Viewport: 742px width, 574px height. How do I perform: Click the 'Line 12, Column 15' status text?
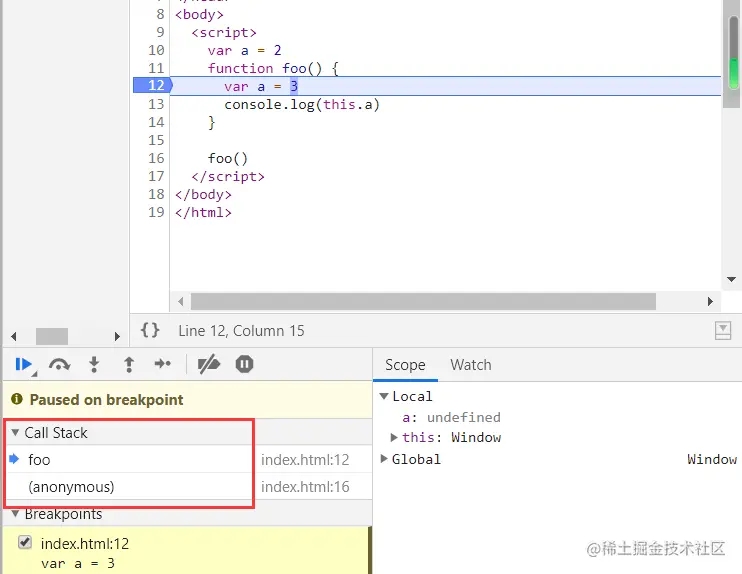coord(241,330)
